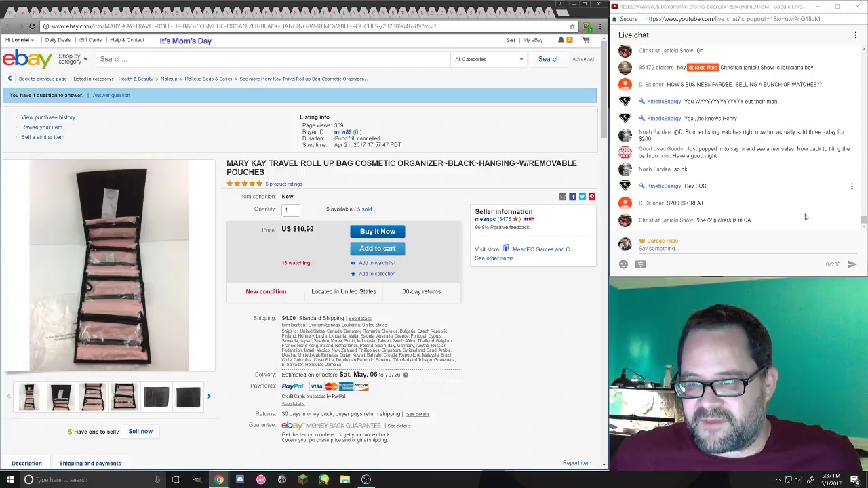
Task: Open the All Categories dropdown
Action: pyautogui.click(x=489, y=59)
